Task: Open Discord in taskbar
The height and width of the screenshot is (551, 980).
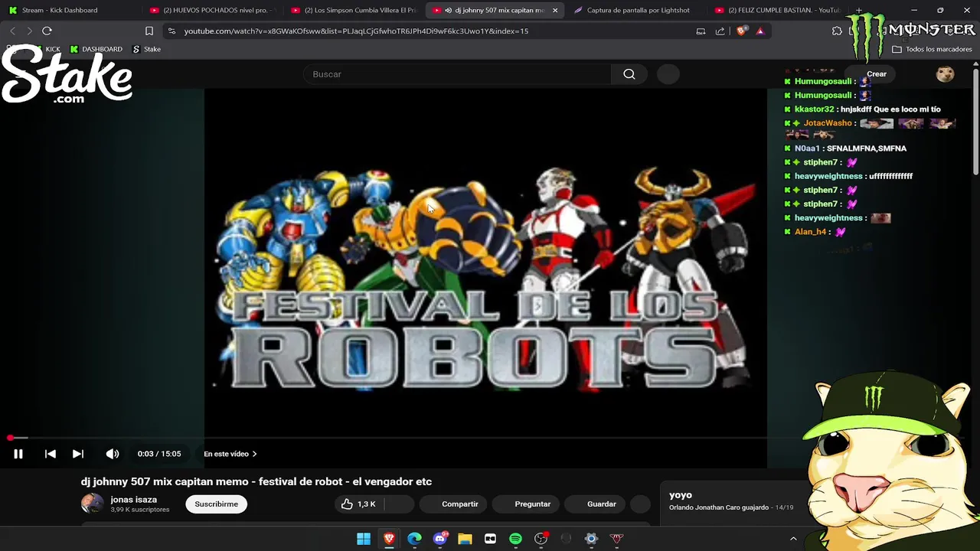Action: point(439,539)
